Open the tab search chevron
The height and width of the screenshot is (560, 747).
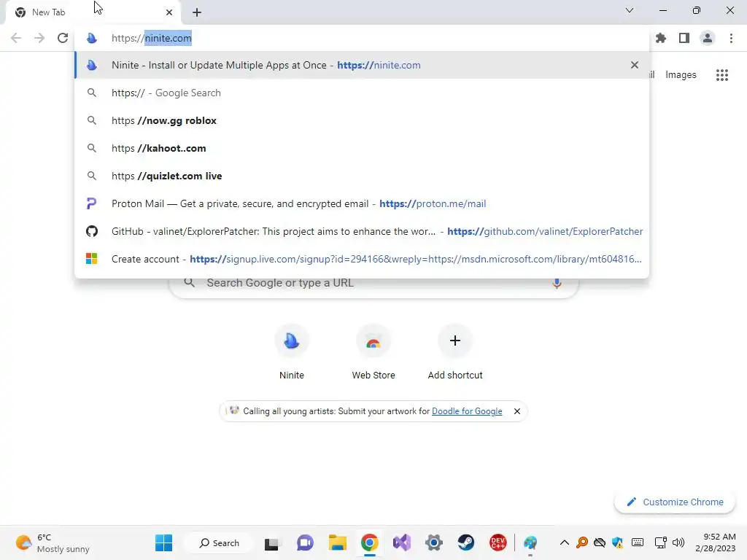click(630, 10)
